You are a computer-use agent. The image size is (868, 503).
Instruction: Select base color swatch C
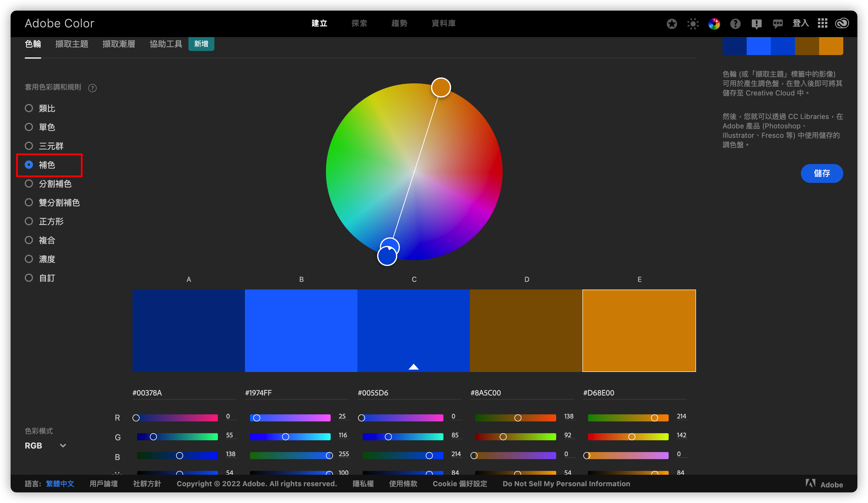[414, 330]
